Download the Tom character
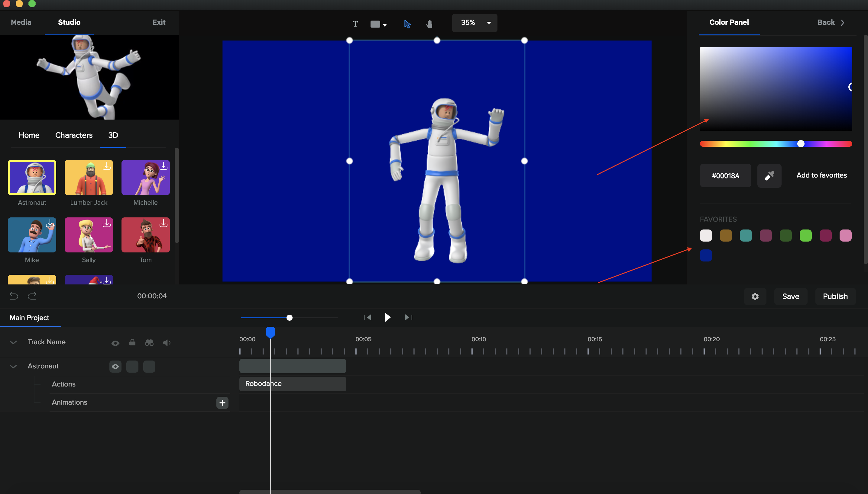868x494 pixels. pyautogui.click(x=163, y=223)
